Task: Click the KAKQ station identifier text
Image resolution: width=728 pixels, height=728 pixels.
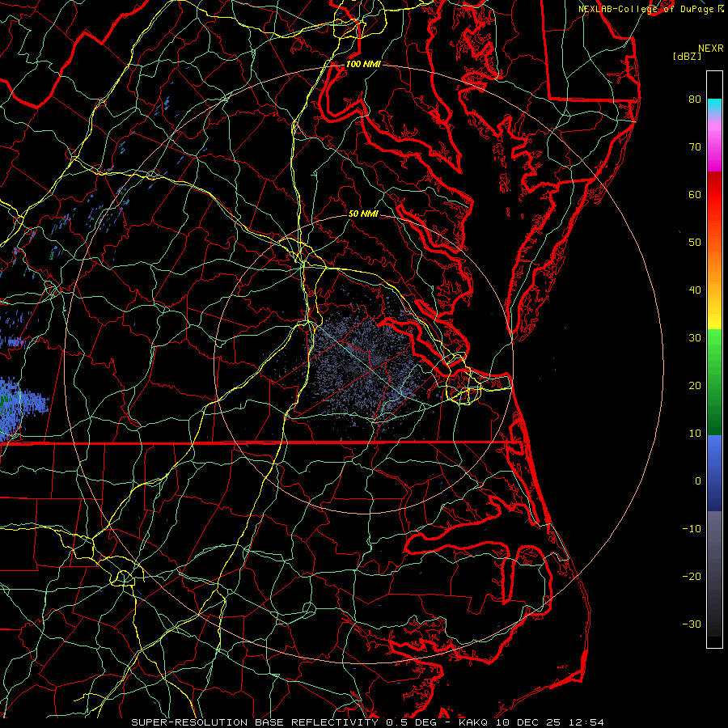Action: (x=473, y=722)
